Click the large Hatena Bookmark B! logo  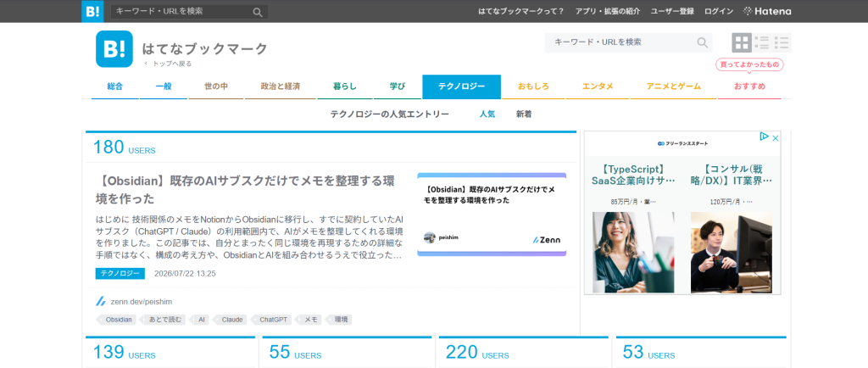pyautogui.click(x=114, y=48)
